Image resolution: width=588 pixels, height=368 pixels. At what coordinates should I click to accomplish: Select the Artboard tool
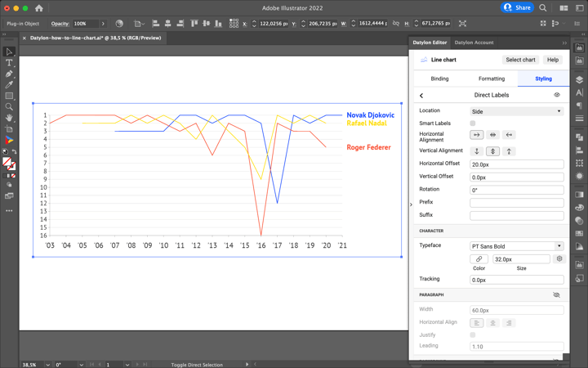pyautogui.click(x=9, y=129)
